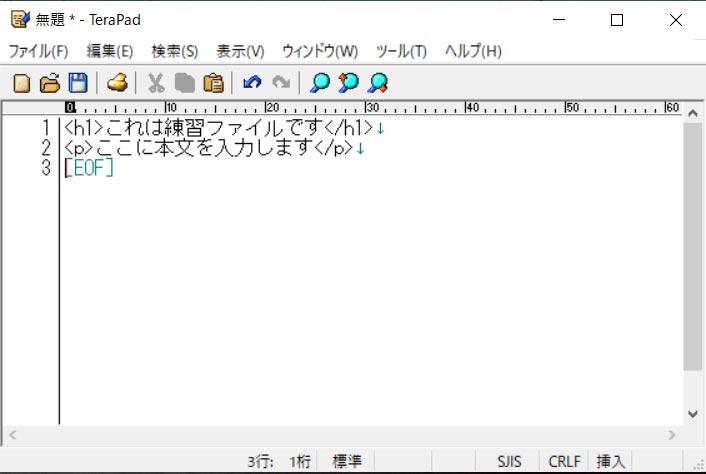
Task: Open Find with the first magnifier icon
Action: (320, 83)
